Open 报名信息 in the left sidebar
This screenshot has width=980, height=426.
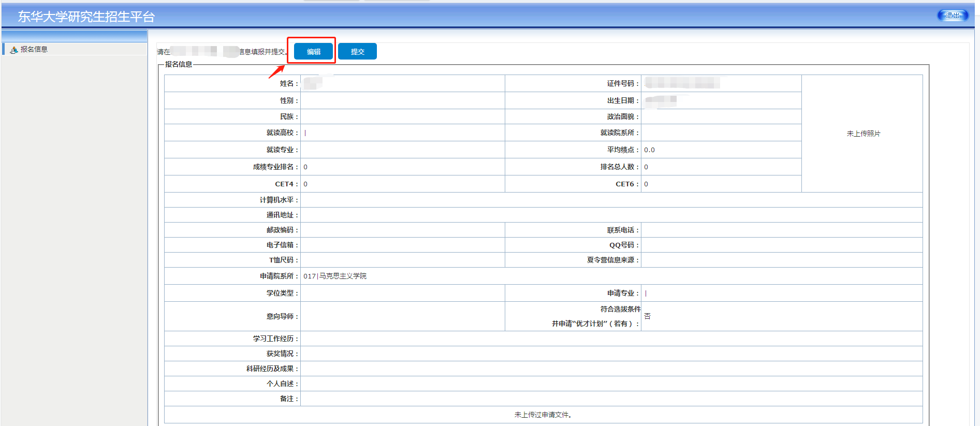click(34, 49)
